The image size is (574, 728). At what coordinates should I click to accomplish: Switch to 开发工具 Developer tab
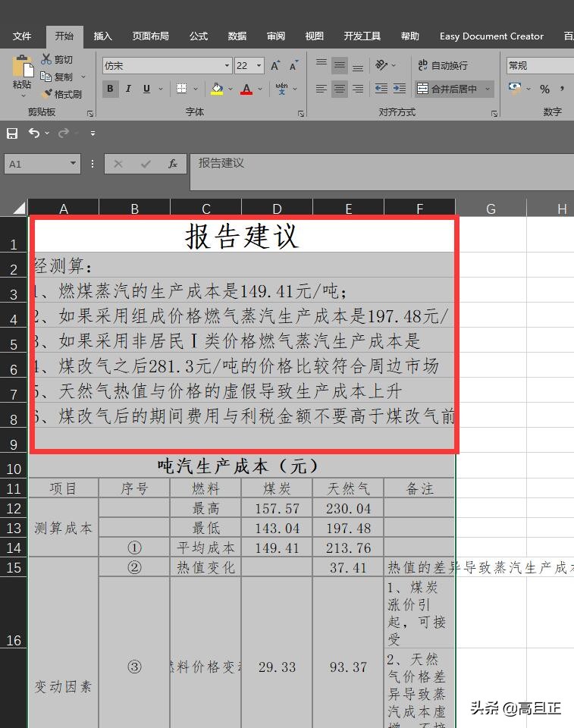[362, 36]
